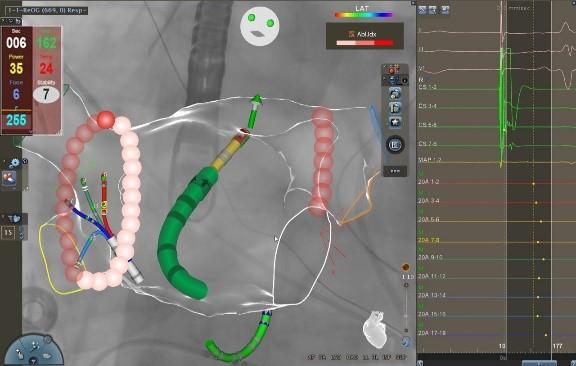
Task: Click the small dark button beside the blue catheter icon
Action: pyautogui.click(x=404, y=80)
